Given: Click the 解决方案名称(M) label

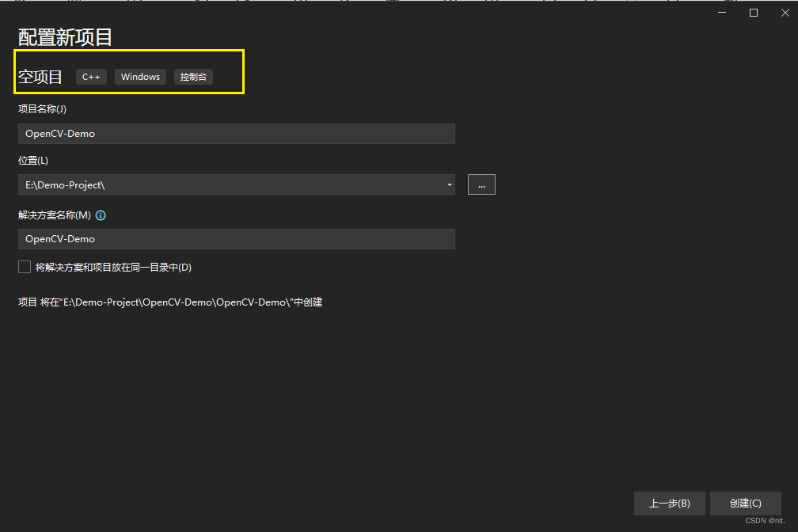Looking at the screenshot, I should (55, 215).
